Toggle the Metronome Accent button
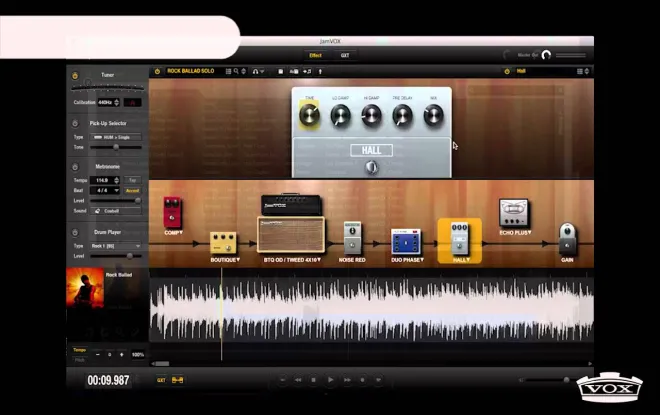 [x=133, y=191]
